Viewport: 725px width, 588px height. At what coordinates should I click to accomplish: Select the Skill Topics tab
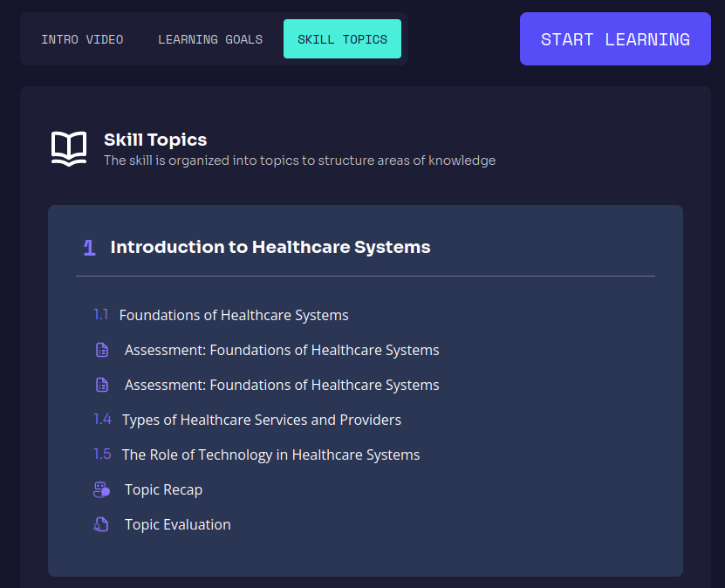pos(342,39)
